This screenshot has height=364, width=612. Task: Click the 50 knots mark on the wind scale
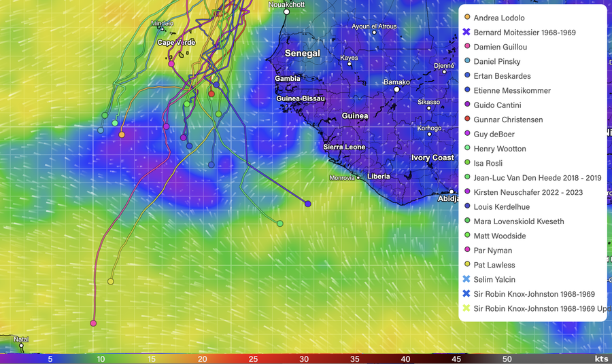click(x=507, y=359)
